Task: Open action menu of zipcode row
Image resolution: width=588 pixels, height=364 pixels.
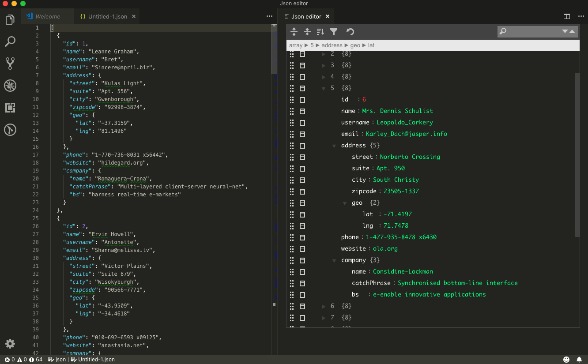Action: click(302, 191)
